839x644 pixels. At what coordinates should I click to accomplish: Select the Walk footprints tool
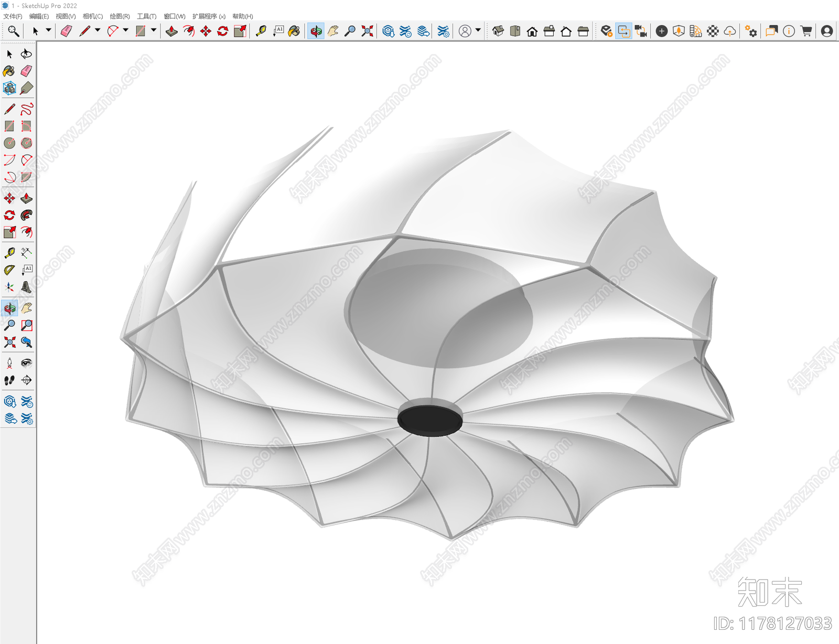point(9,380)
